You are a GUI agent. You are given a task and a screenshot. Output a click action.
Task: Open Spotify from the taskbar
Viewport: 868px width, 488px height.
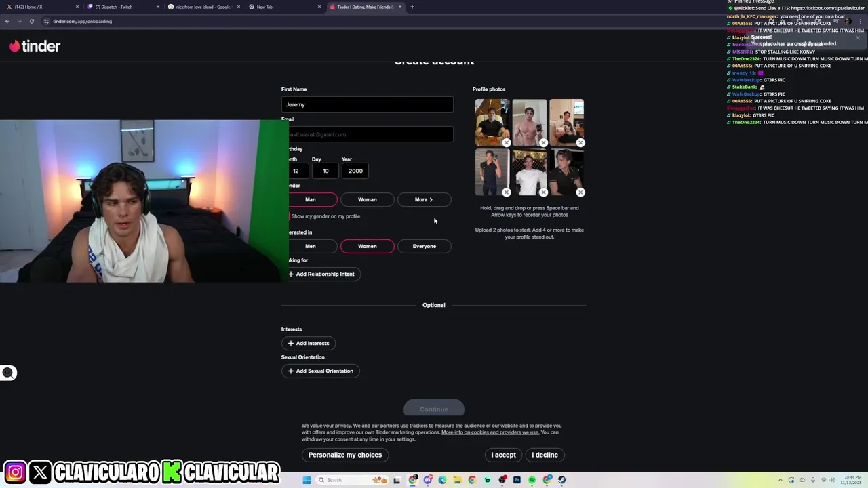pos(532,480)
